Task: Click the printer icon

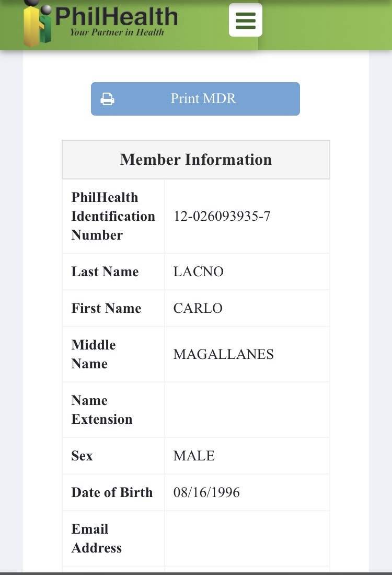Action: pyautogui.click(x=107, y=98)
